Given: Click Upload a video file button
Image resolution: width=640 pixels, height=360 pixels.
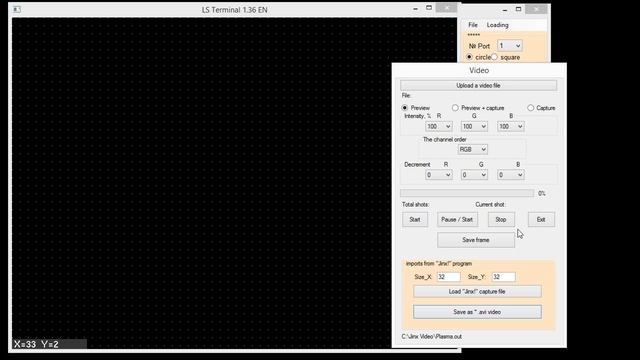Looking at the screenshot, I should tap(478, 85).
